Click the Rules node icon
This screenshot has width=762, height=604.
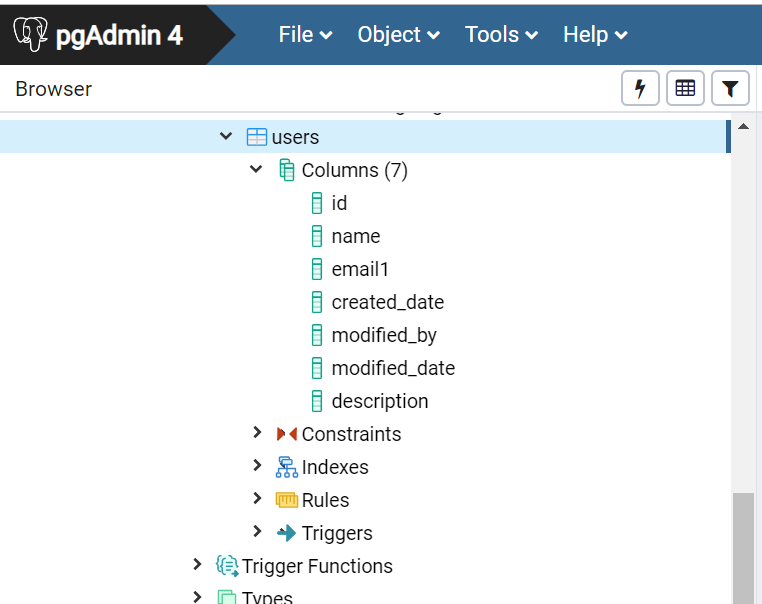[287, 500]
